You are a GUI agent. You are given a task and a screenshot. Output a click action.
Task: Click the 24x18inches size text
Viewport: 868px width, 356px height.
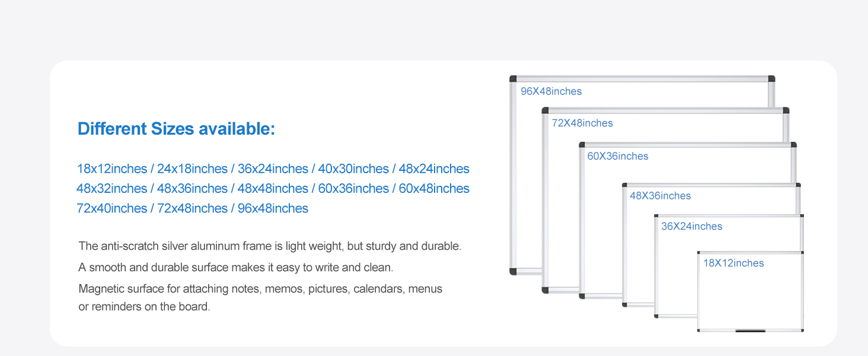[192, 169]
